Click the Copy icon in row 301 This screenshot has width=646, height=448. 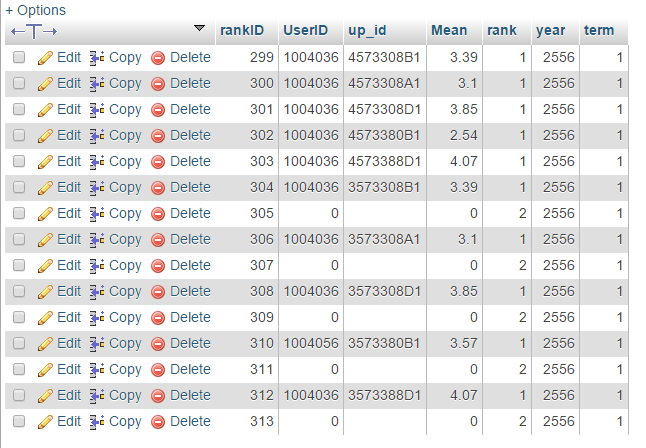point(97,110)
